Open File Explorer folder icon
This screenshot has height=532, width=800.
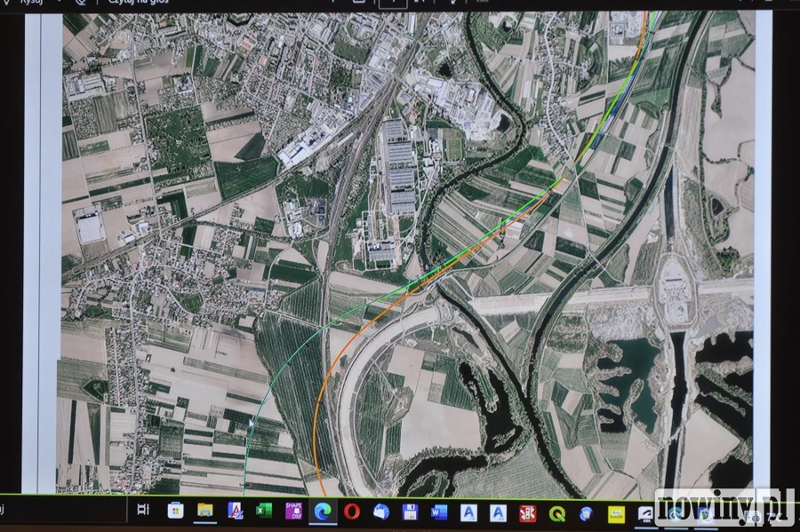point(205,511)
